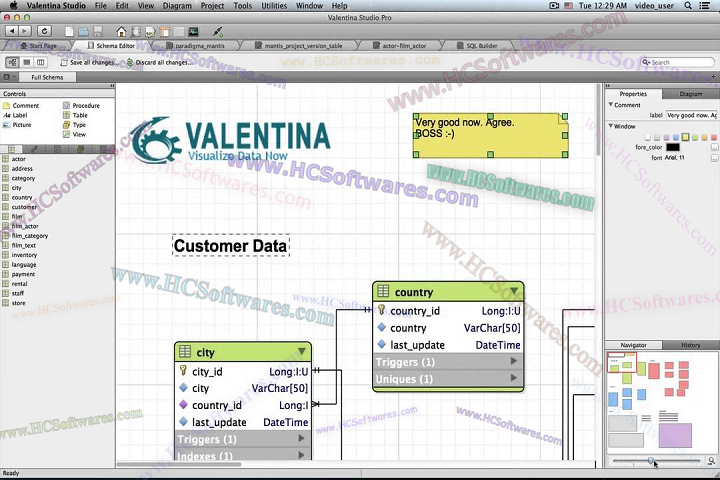
Task: Edit the comment label field
Action: (x=692, y=115)
